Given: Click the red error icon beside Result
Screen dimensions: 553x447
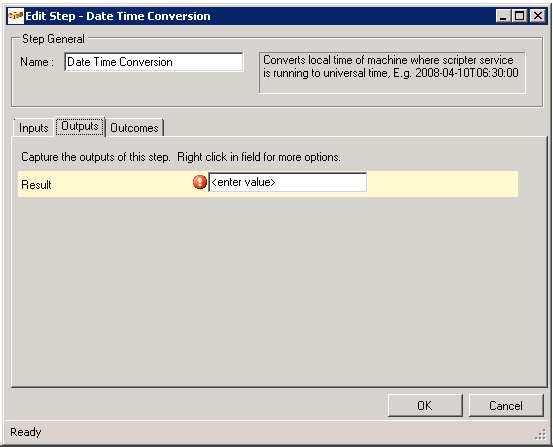Looking at the screenshot, I should click(x=200, y=182).
